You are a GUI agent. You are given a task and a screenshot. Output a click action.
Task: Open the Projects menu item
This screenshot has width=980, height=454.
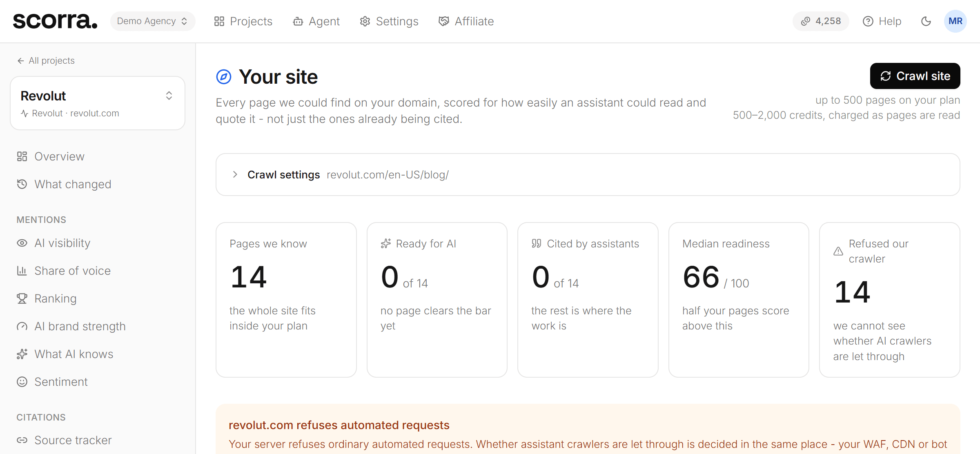(243, 21)
